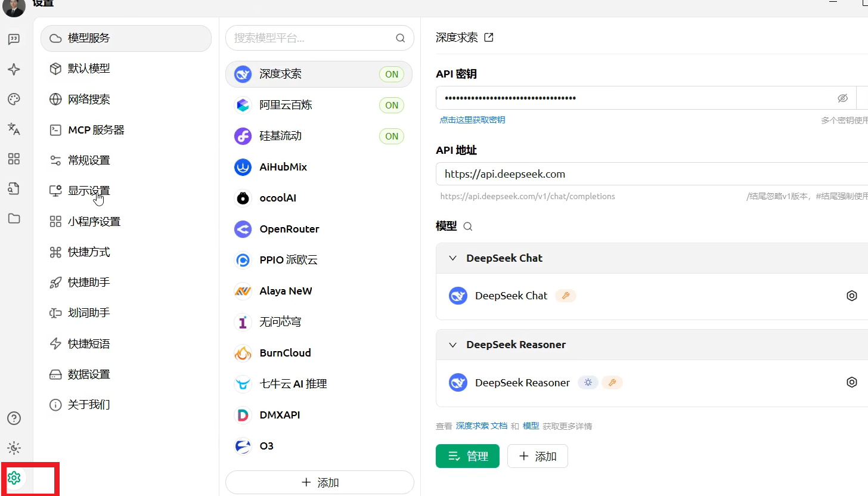Image resolution: width=868 pixels, height=496 pixels.
Task: Click DeepSeek Chat model row name
Action: click(511, 296)
